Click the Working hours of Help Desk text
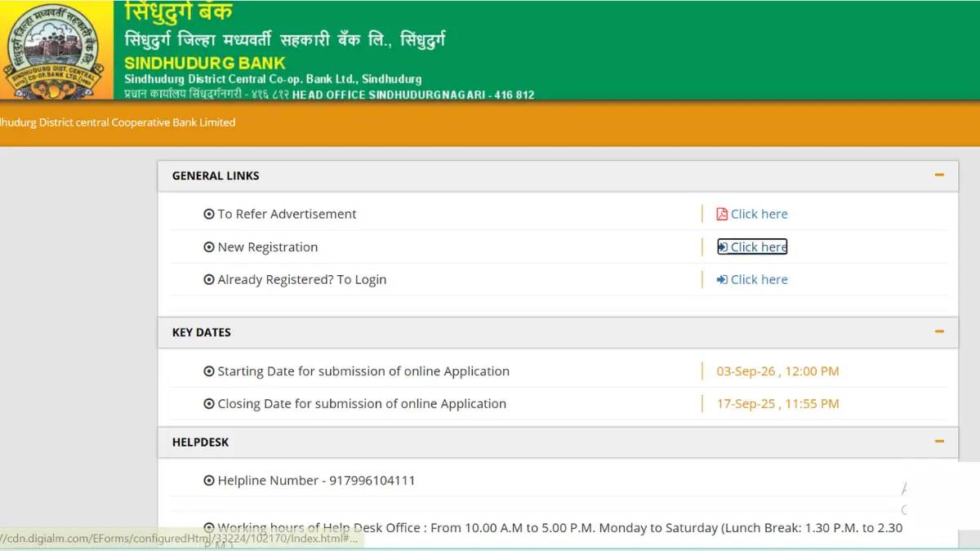The image size is (980, 551). click(560, 528)
